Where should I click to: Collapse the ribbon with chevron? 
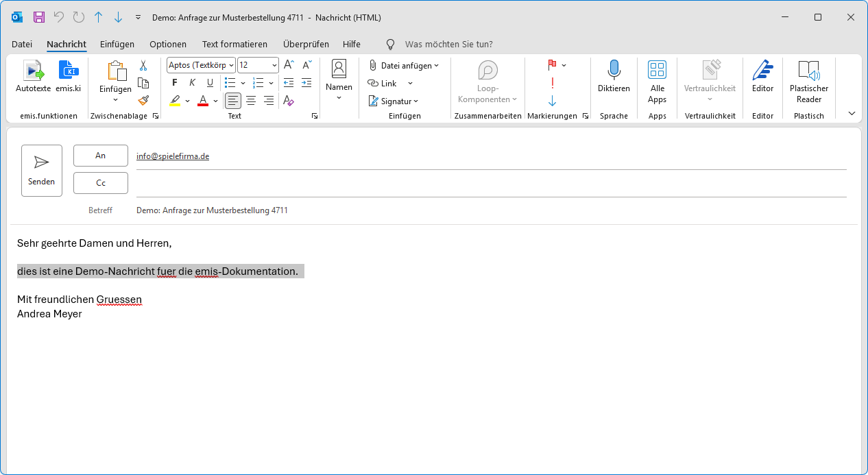pyautogui.click(x=852, y=113)
